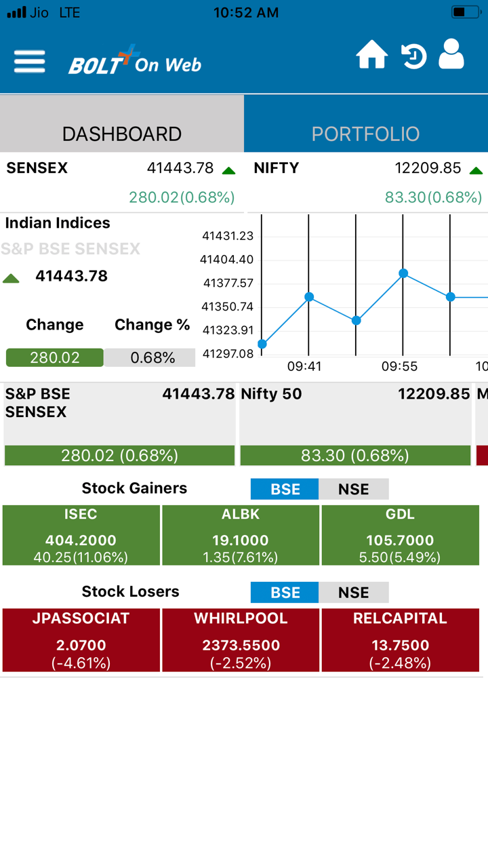Tap the green up arrow under Indian Indices
Image resolution: width=488 pixels, height=868 pixels.
pos(12,278)
